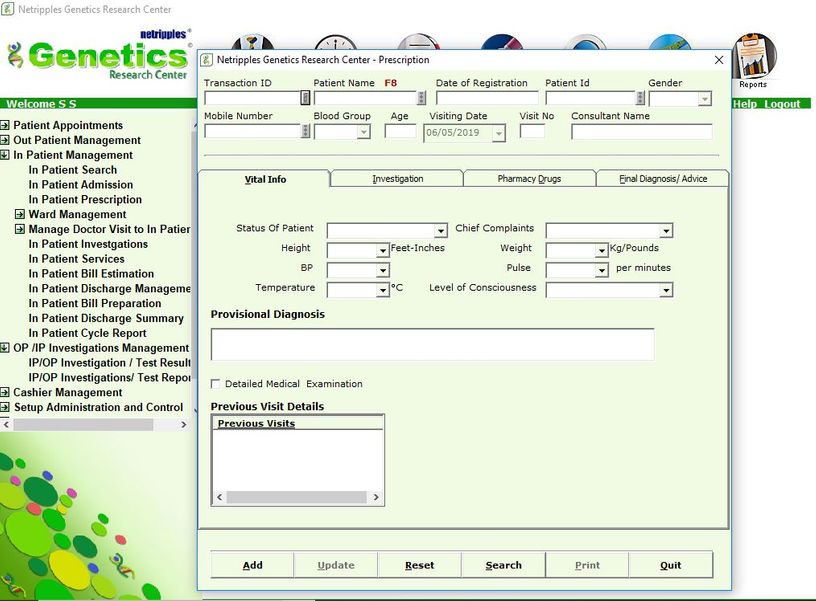Expand Setup Administration and Control node

(x=5, y=407)
